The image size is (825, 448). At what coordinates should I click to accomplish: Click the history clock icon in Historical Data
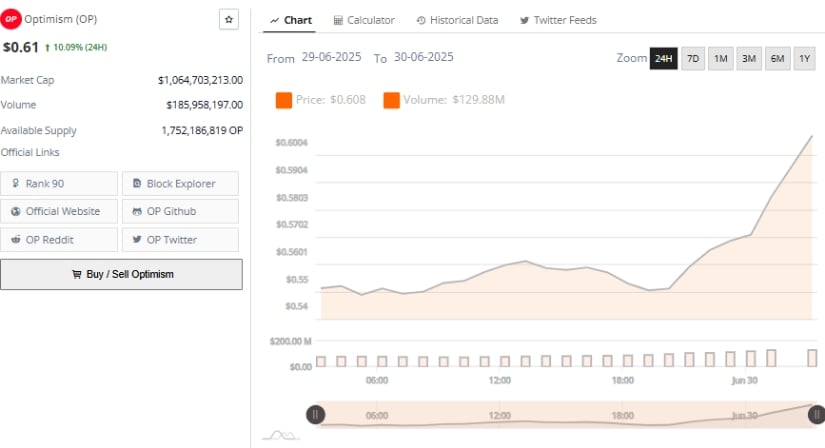click(421, 21)
